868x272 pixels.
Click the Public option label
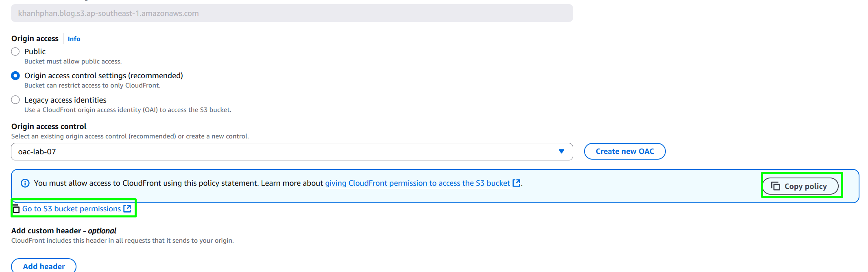click(x=35, y=52)
